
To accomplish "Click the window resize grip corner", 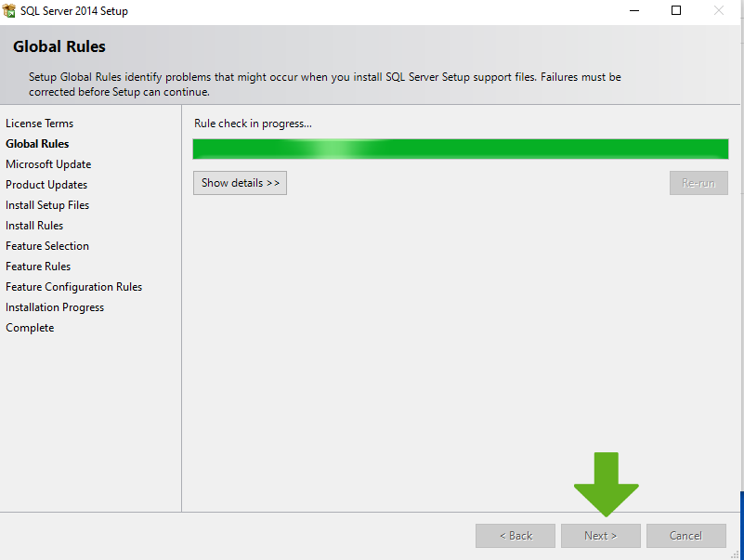I will (x=737, y=553).
